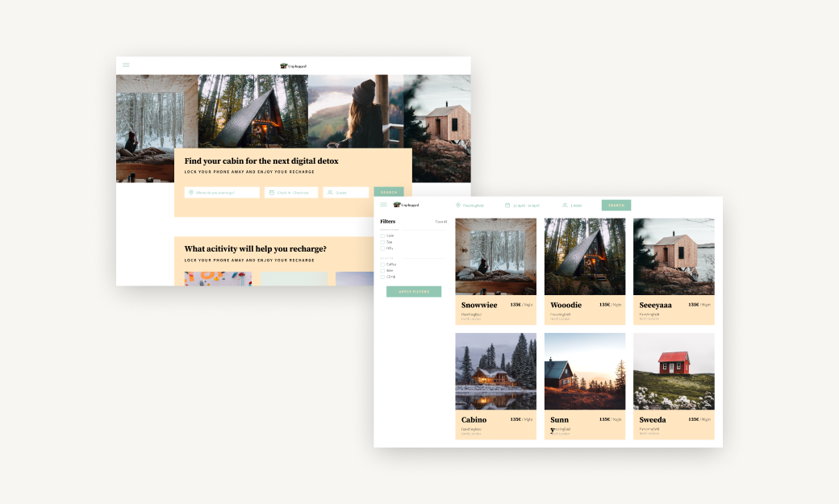
Task: Open hamburger menu on the homepage
Action: click(126, 65)
